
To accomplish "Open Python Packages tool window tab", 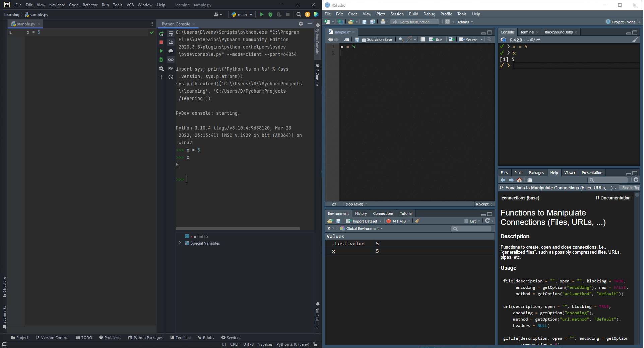I will tap(145, 338).
